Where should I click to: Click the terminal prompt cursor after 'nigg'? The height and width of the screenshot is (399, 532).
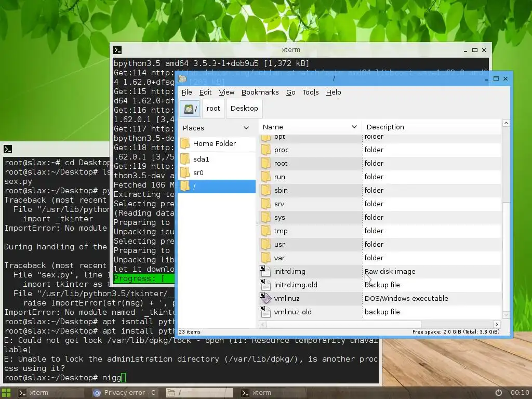[x=124, y=378]
